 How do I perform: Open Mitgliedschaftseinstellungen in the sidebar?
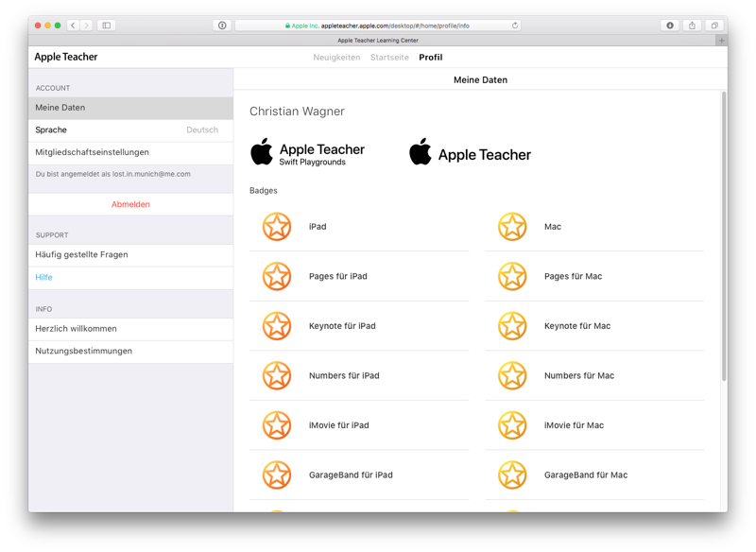pyautogui.click(x=130, y=152)
